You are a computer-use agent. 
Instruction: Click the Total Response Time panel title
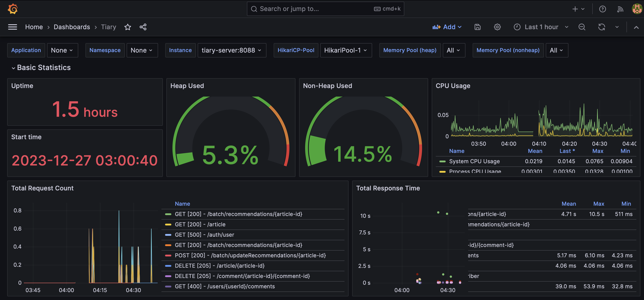coord(388,188)
